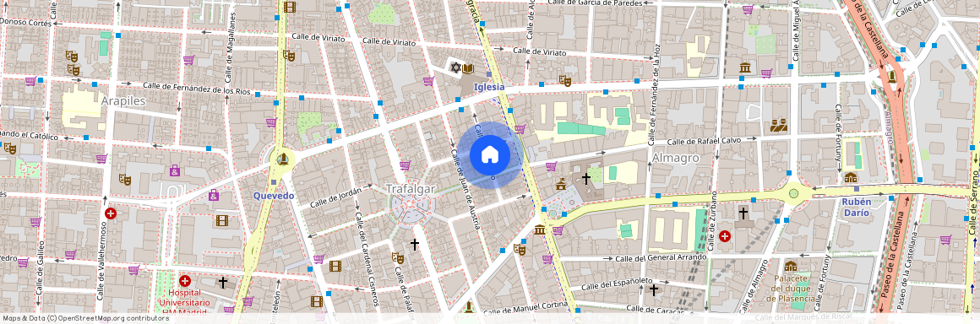This screenshot has width=980, height=324.
Task: Click theatre masks icon beside Calle de Vallehermoso
Action: (125, 179)
